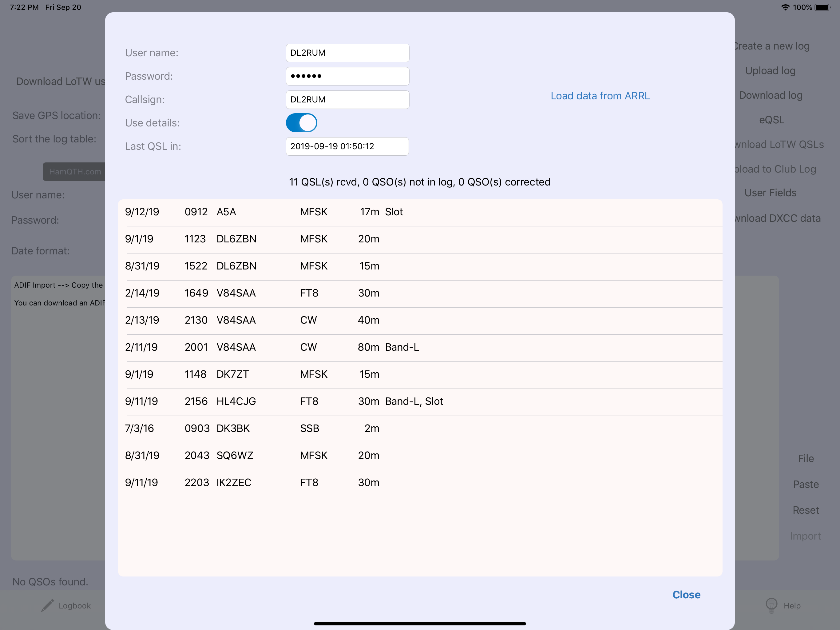840x630 pixels.
Task: Click Upload to Club Log
Action: (777, 169)
